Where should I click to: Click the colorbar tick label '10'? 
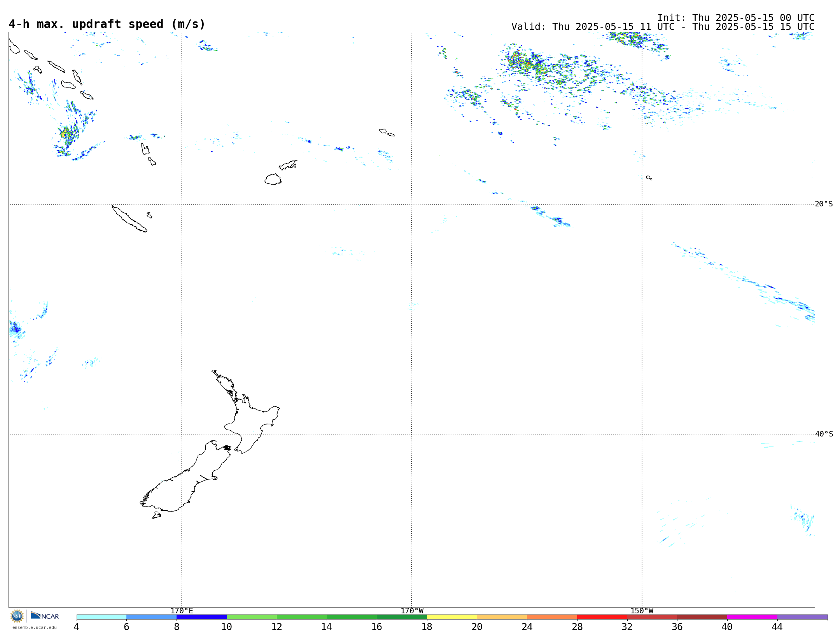[x=227, y=627]
